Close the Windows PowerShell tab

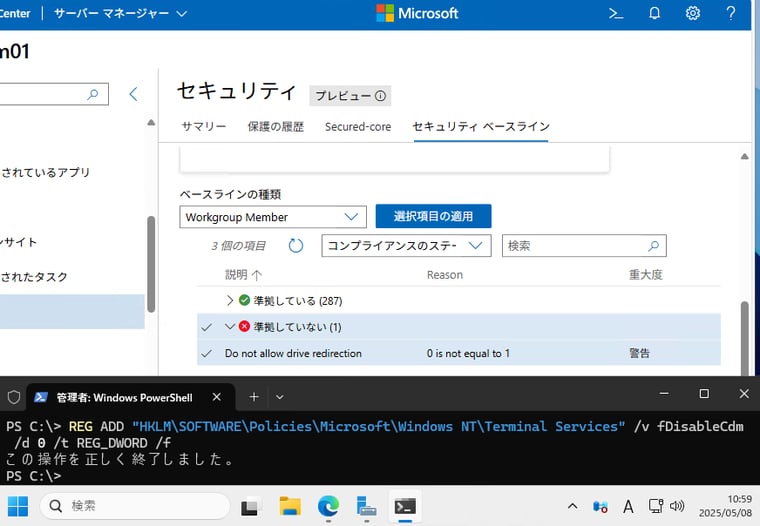tap(217, 397)
